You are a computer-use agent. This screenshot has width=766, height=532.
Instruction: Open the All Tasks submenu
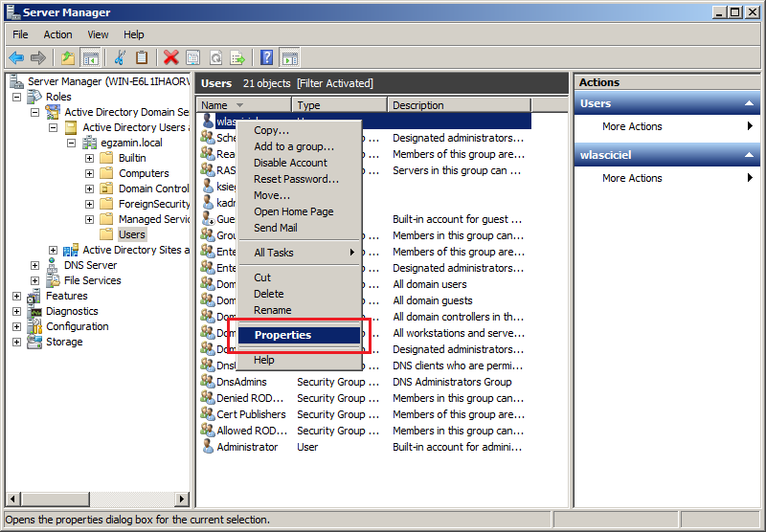click(x=300, y=253)
